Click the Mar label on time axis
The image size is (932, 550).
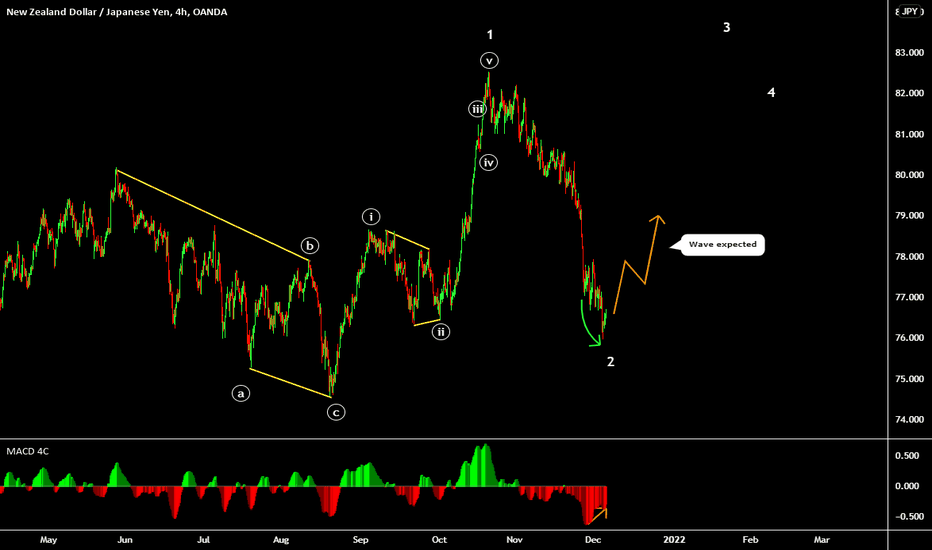click(821, 540)
